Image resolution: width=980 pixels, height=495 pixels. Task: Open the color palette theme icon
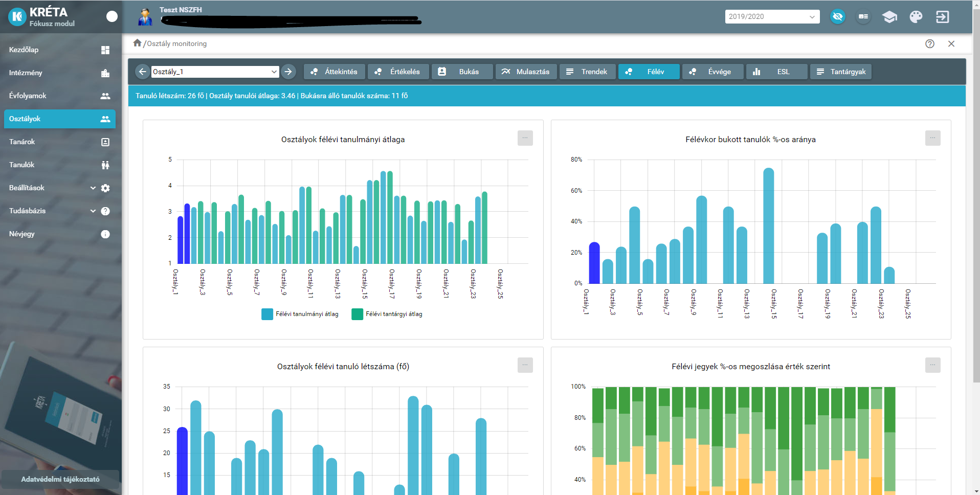916,17
